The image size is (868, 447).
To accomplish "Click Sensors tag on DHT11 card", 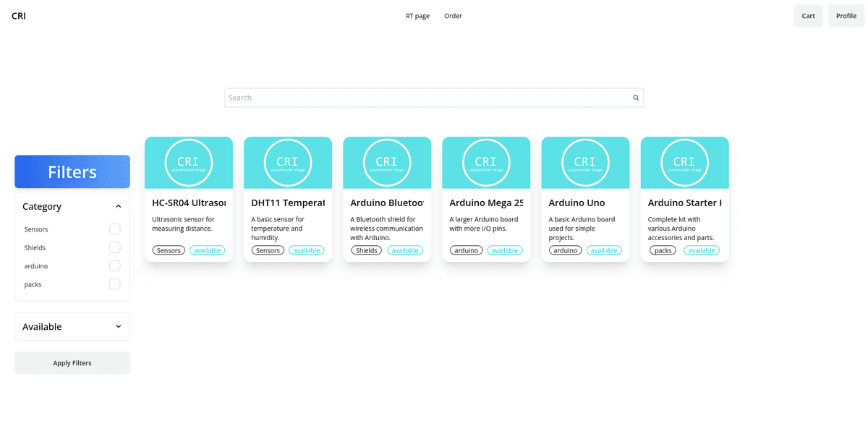I will [268, 250].
